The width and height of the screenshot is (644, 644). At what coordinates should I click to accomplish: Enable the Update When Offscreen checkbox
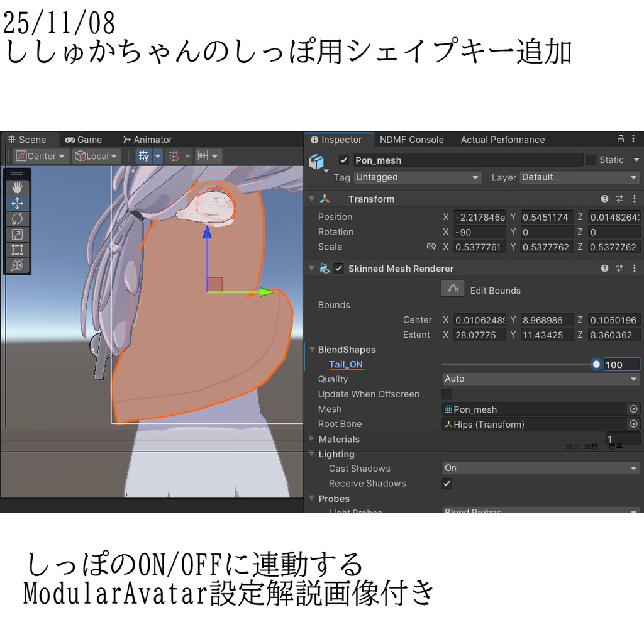(x=447, y=394)
